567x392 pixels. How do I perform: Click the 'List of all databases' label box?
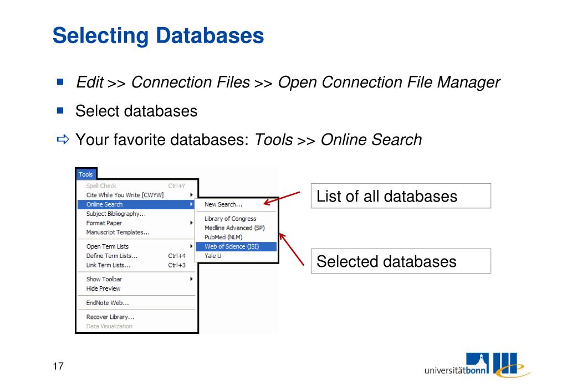pos(401,196)
